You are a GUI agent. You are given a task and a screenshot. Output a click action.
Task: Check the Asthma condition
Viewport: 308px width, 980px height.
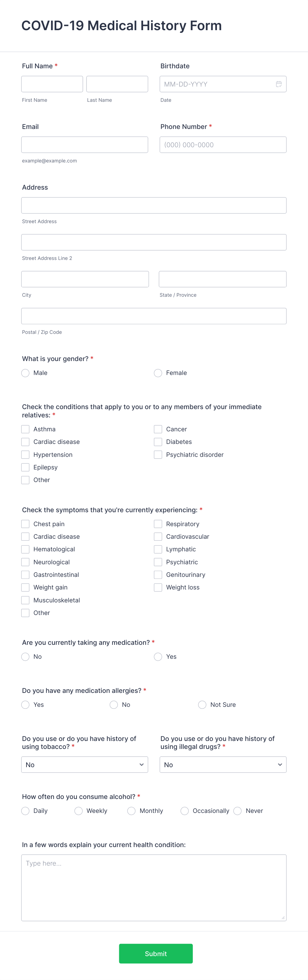25,429
